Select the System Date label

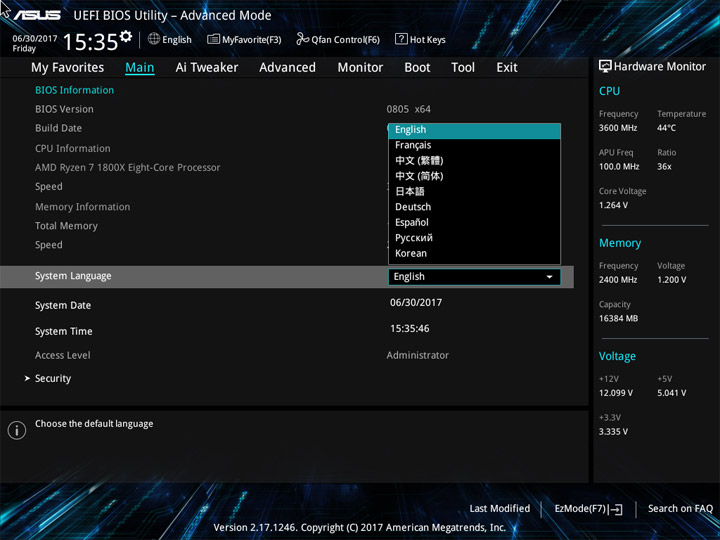[63, 305]
